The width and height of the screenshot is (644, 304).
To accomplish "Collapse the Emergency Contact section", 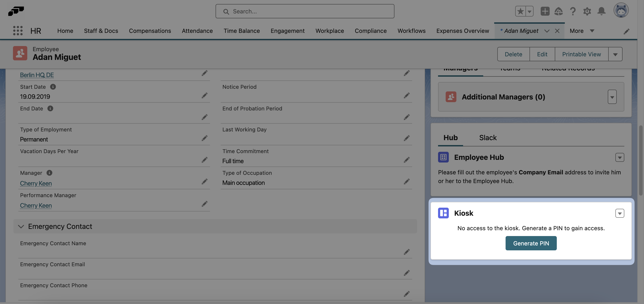I will click(21, 226).
